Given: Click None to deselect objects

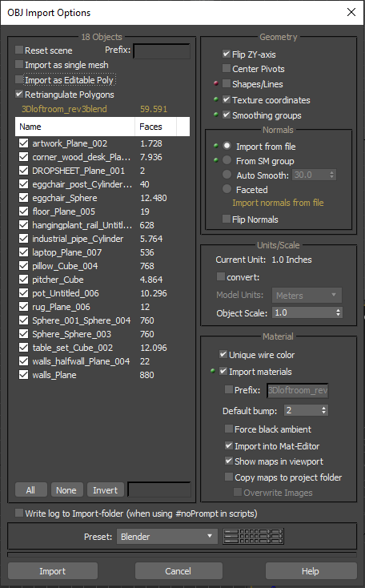Looking at the screenshot, I should pos(66,489).
